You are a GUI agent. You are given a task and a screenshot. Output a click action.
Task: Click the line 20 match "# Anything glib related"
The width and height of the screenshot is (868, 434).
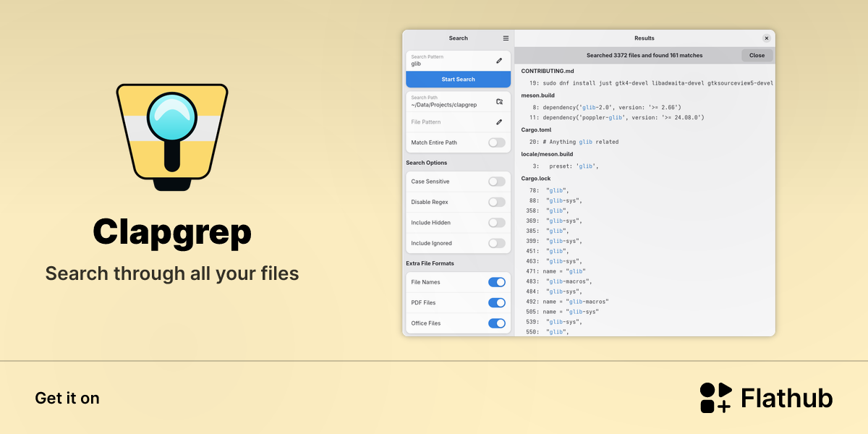(x=574, y=142)
